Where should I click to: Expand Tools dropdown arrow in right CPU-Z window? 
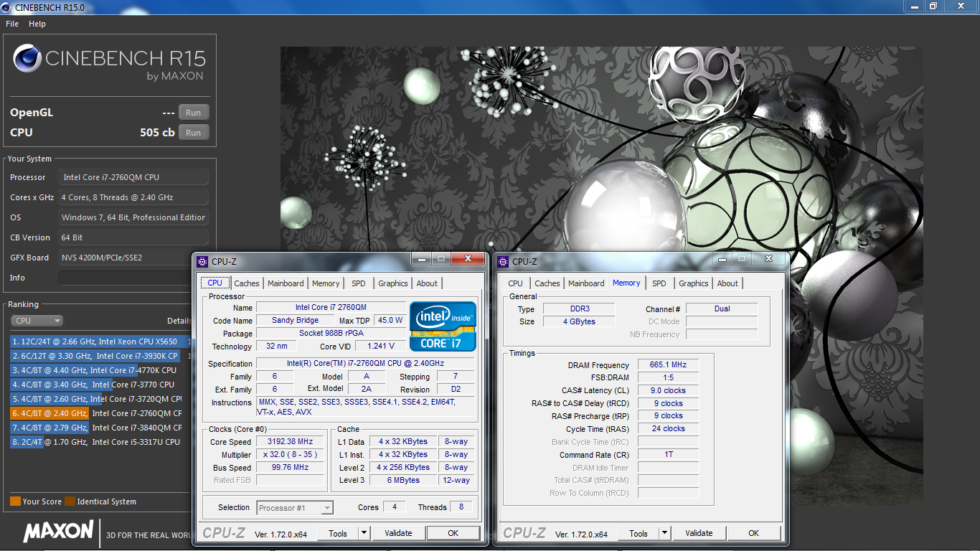coord(664,533)
